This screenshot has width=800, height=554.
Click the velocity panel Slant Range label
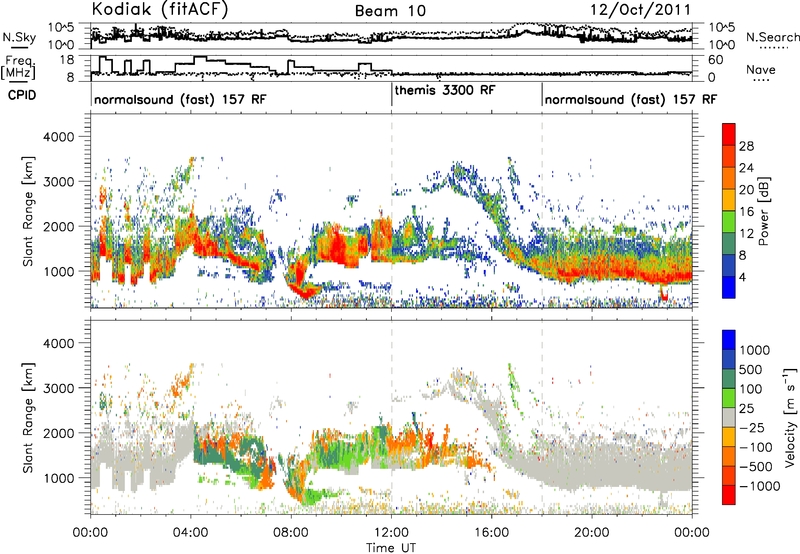coord(28,417)
